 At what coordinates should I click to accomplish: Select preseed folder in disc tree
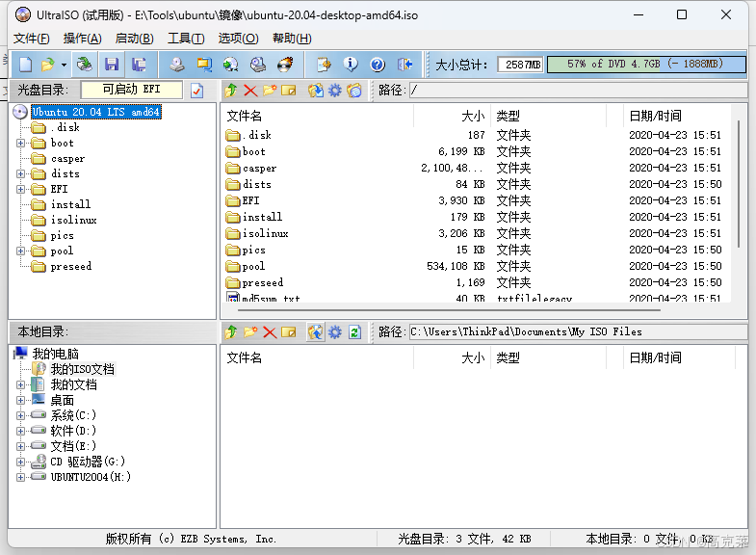click(x=71, y=266)
